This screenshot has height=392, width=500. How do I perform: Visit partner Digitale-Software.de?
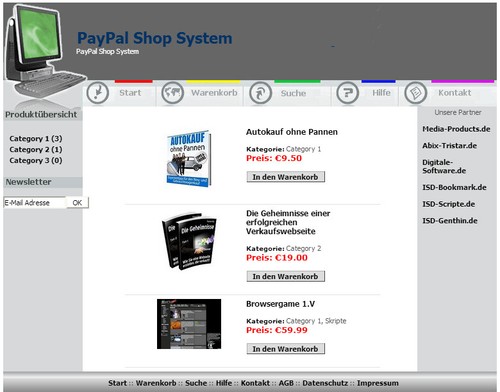point(444,166)
